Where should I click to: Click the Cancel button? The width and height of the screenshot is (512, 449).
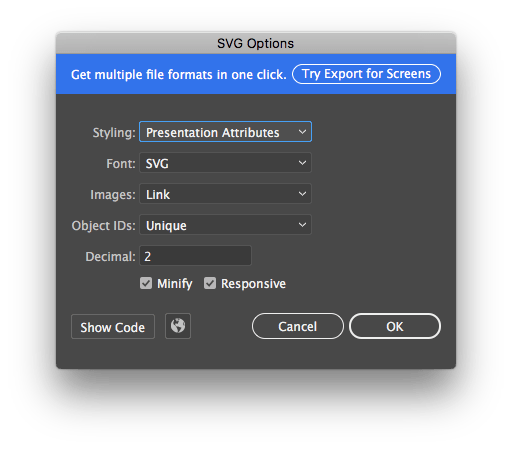pyautogui.click(x=298, y=326)
